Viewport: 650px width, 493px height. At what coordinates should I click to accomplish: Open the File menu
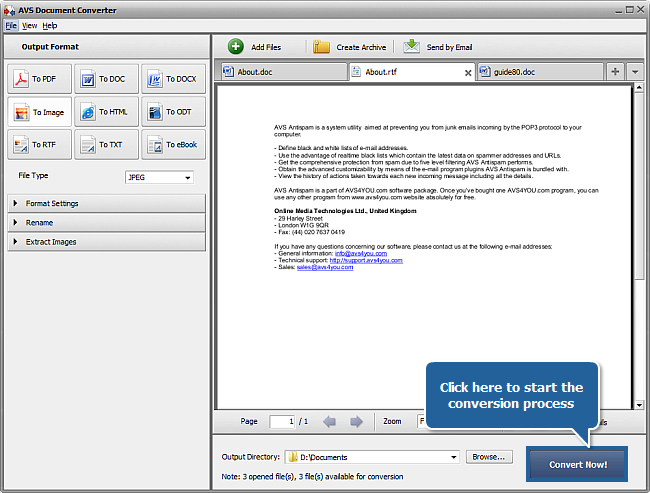[11, 26]
